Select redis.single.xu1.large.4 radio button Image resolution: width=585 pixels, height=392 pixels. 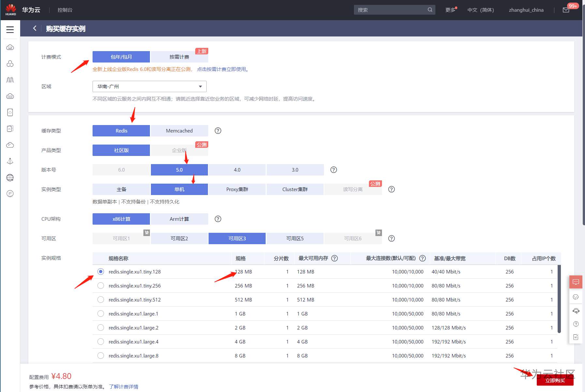pos(101,342)
